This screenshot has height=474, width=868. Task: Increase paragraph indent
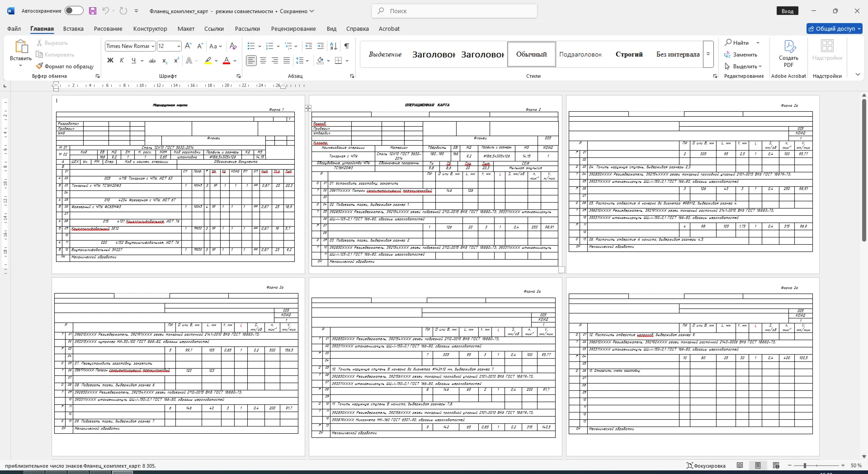(321, 46)
